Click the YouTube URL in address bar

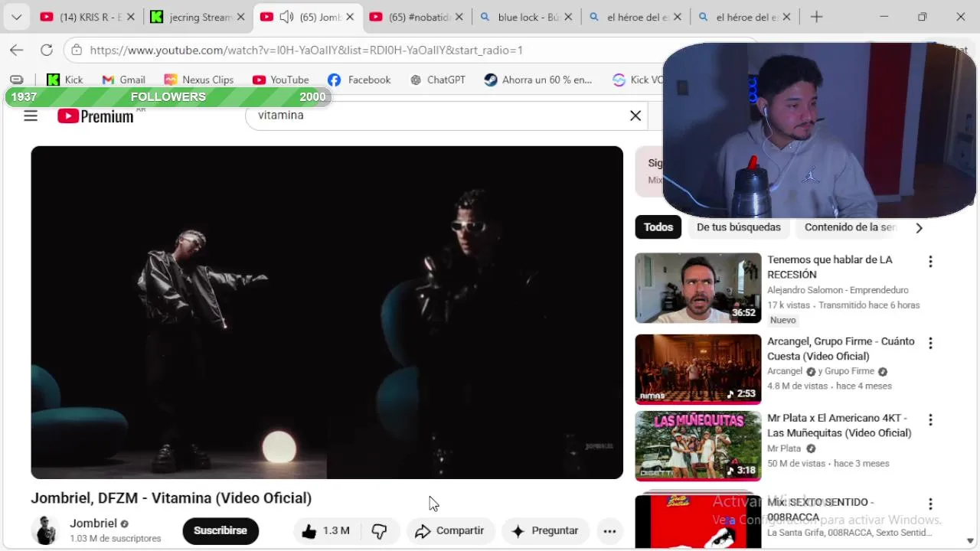pyautogui.click(x=306, y=50)
